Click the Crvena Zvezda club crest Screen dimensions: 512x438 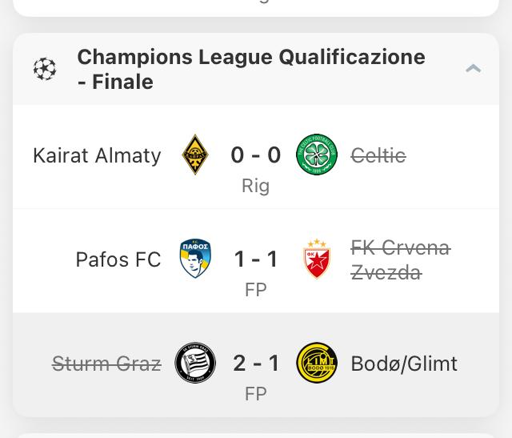click(x=317, y=258)
